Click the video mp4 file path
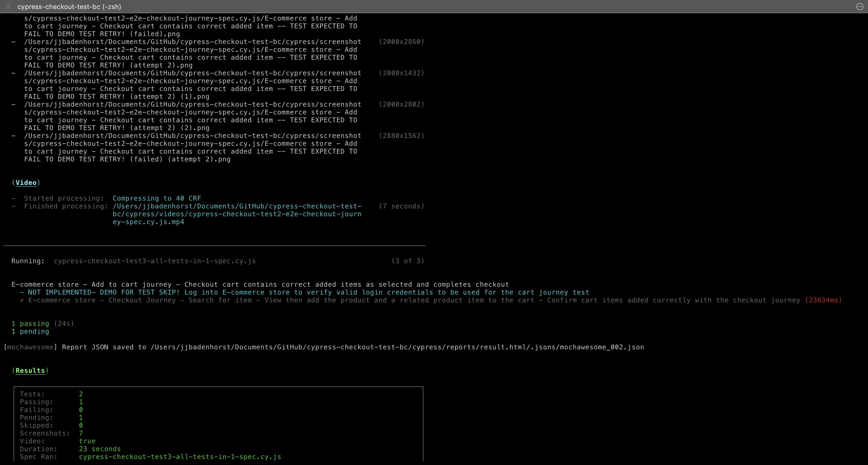The image size is (868, 465). tap(237, 214)
